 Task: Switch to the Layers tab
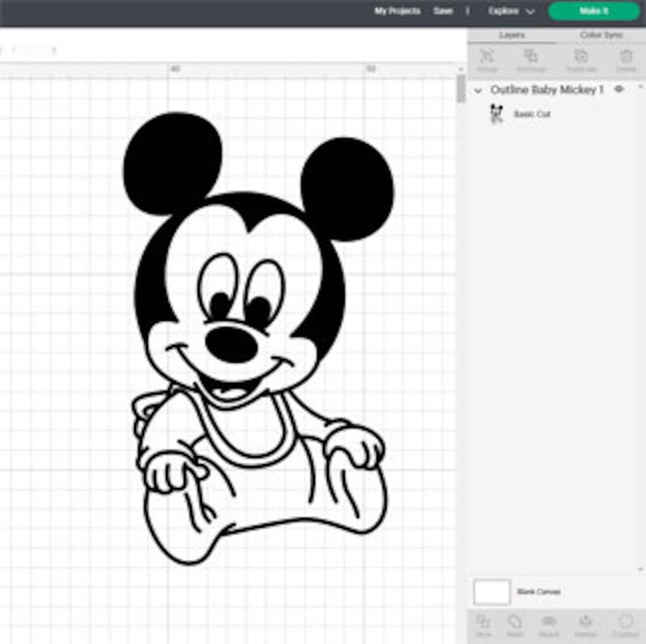click(512, 36)
